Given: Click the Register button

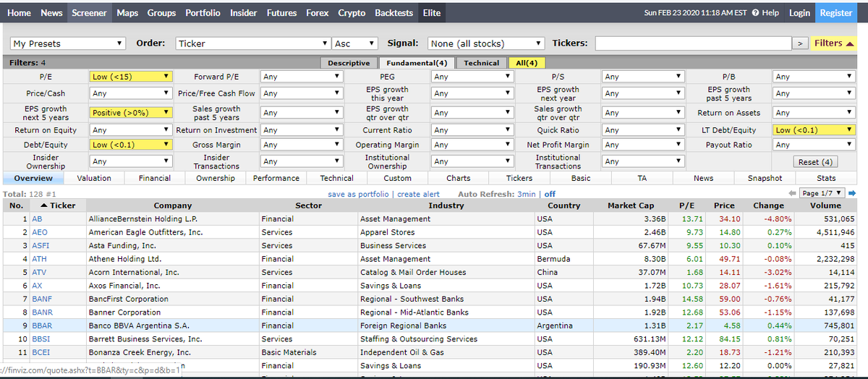Looking at the screenshot, I should pos(836,13).
